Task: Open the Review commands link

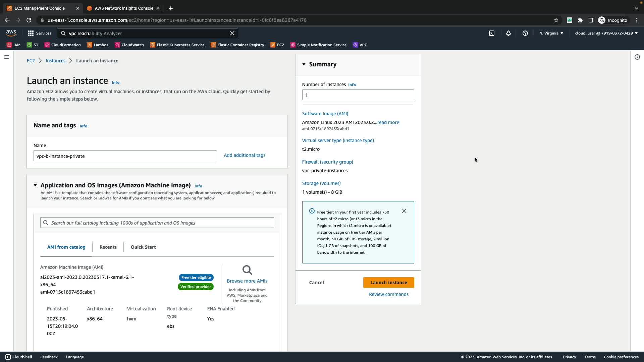Action: click(388, 294)
